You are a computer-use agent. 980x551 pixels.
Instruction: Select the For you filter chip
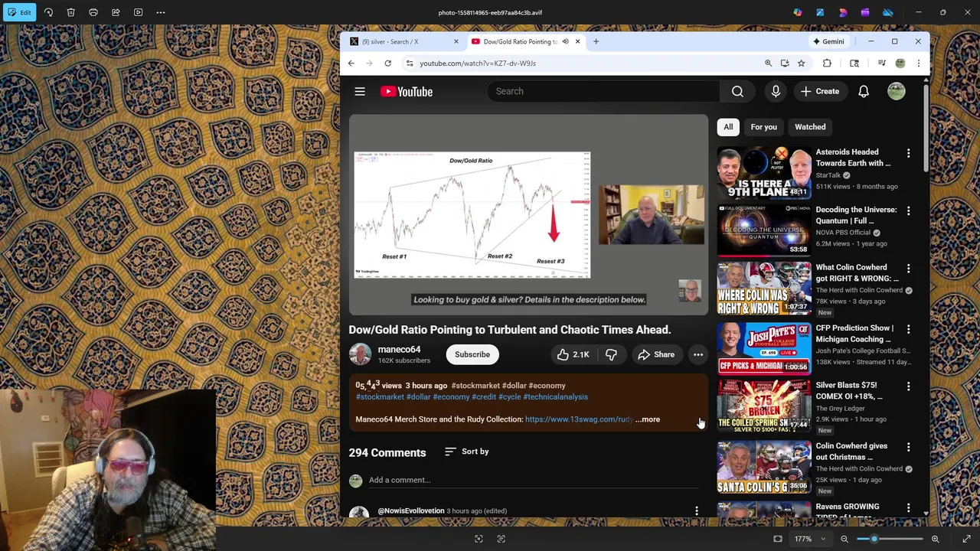763,127
